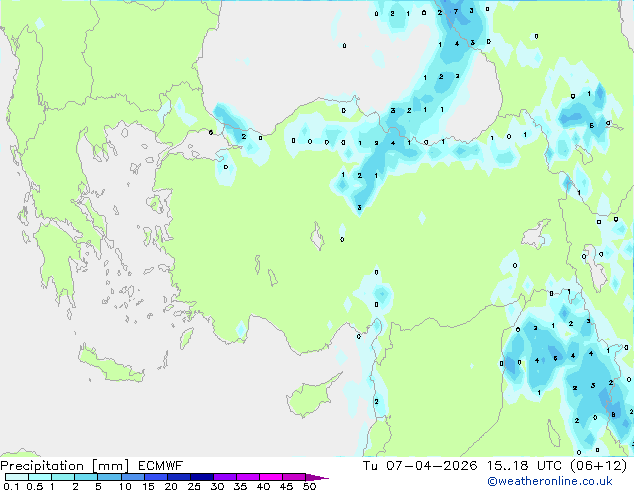
Task: Click the '15' legend scale label
Action: [x=148, y=486]
